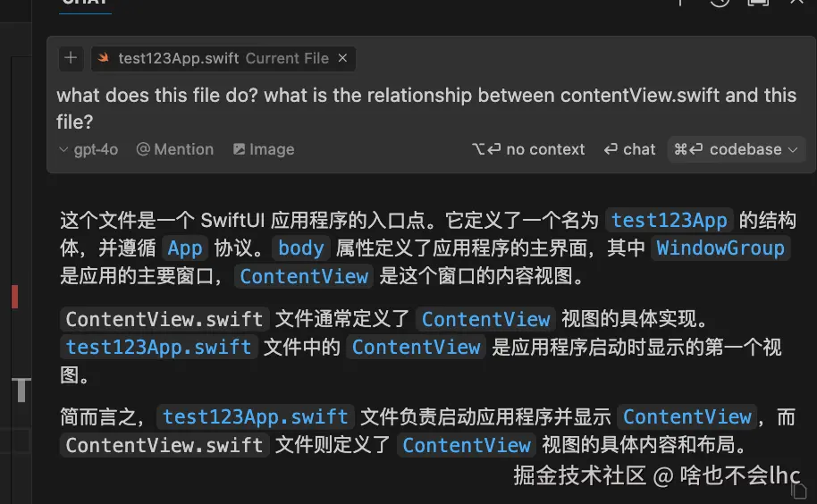Screen dimensions: 817x504
Task: Click the chat history clock icon
Action: point(720,3)
